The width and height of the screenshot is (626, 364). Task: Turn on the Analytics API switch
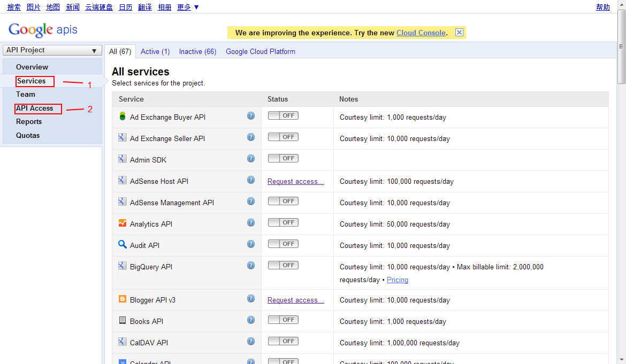click(283, 223)
